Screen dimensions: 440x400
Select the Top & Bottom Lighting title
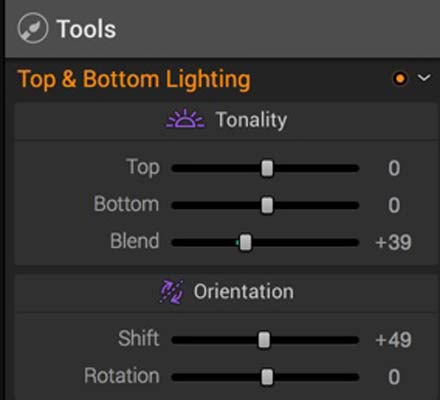pos(134,80)
